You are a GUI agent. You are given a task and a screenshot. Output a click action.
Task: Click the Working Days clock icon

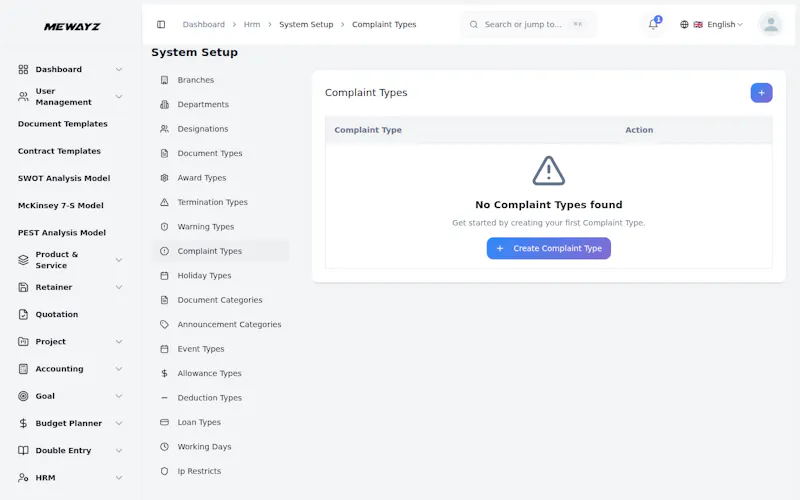164,447
